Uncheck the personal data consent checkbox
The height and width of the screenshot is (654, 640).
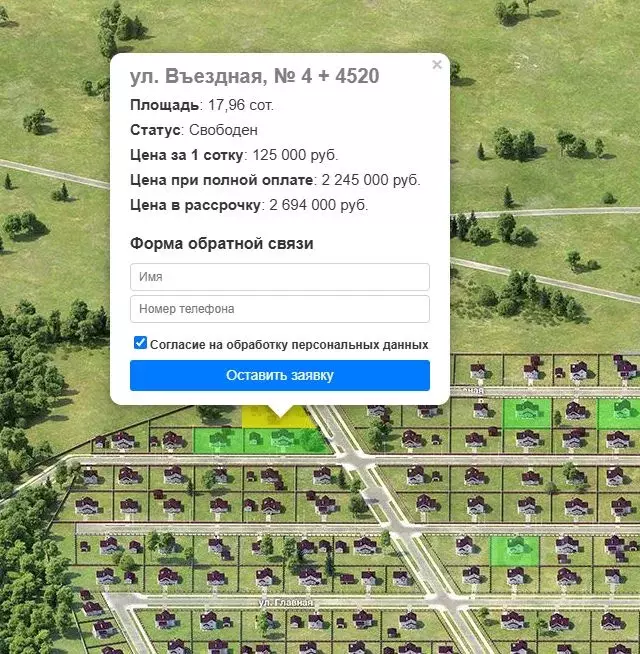click(x=140, y=343)
